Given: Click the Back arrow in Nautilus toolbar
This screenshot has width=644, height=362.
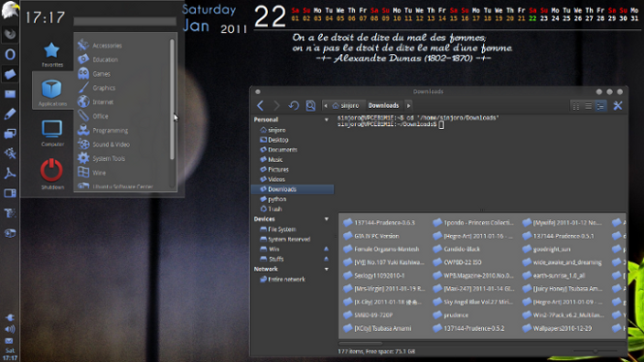Looking at the screenshot, I should tap(260, 105).
